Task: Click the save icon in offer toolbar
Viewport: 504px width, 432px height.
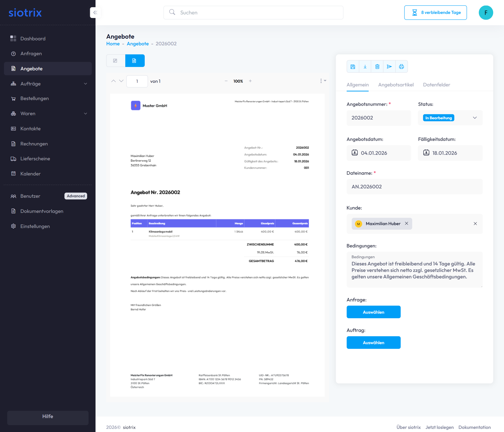Action: pyautogui.click(x=353, y=66)
